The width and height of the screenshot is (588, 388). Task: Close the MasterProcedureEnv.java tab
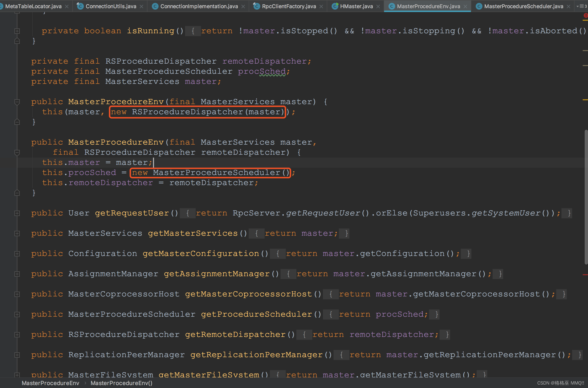(x=465, y=7)
